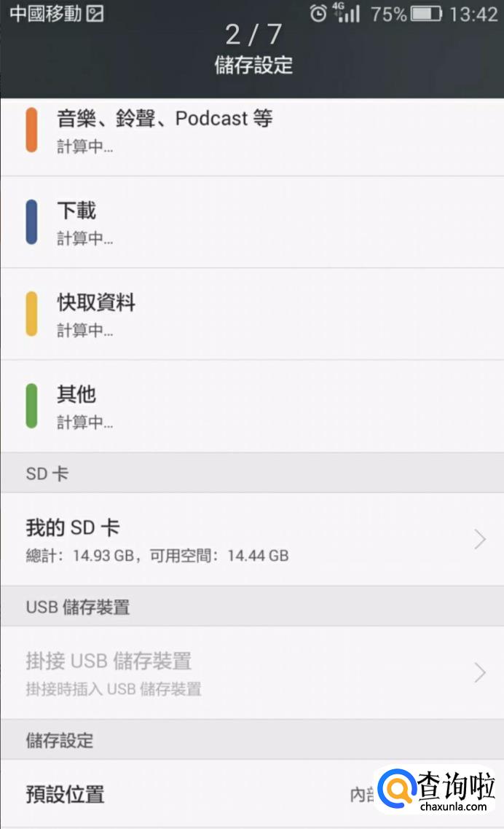Open the 其他 storage entry
The image size is (504, 829).
point(76,395)
